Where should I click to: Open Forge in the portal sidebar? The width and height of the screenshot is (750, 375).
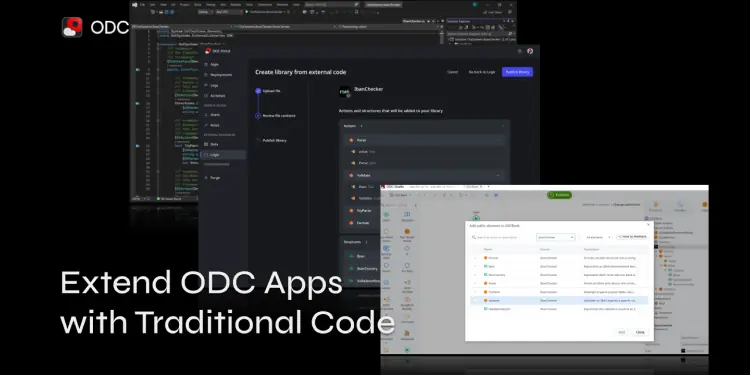tap(215, 177)
